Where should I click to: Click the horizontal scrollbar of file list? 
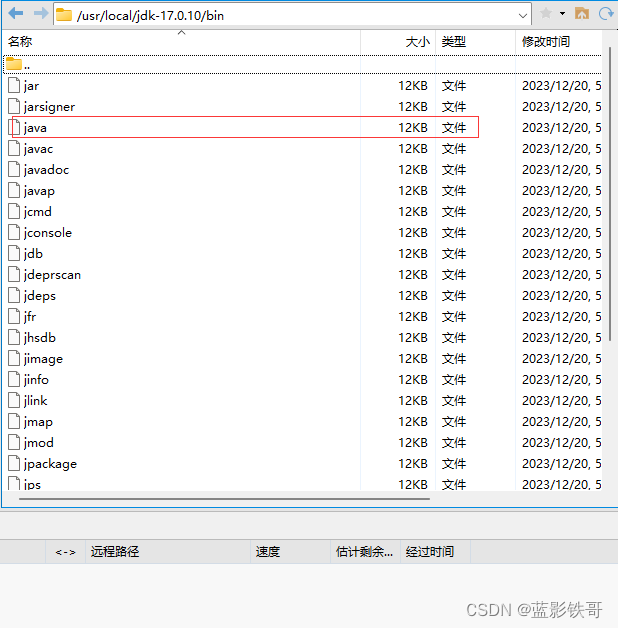(224, 499)
